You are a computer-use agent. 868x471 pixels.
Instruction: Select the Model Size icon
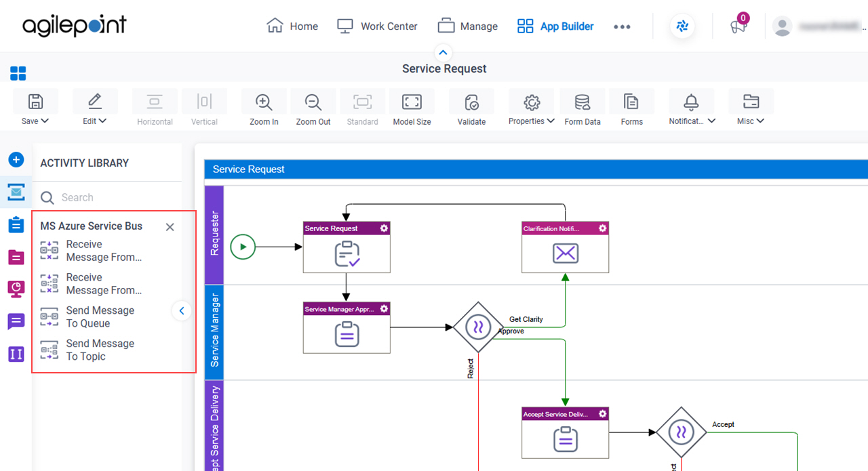[412, 102]
